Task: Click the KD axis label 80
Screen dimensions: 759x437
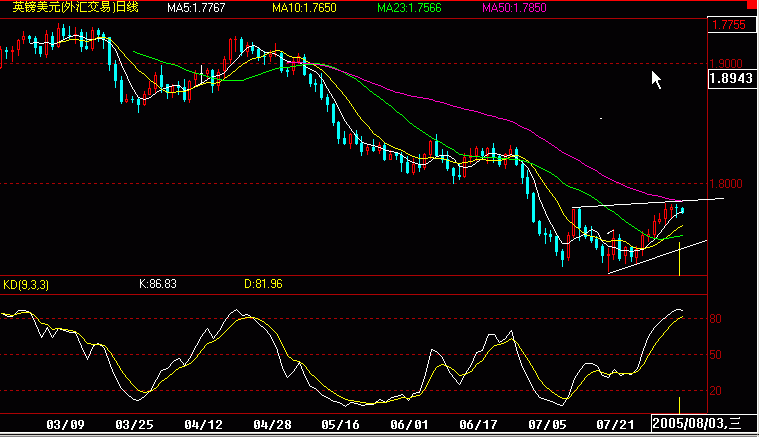Action: coord(715,319)
